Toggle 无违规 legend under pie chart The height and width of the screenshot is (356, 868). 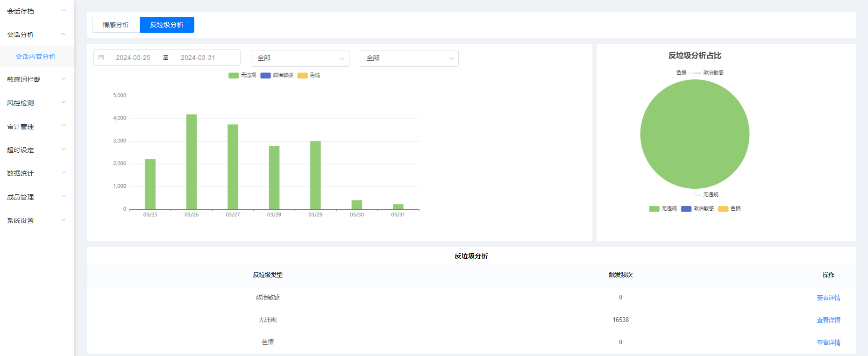point(663,209)
